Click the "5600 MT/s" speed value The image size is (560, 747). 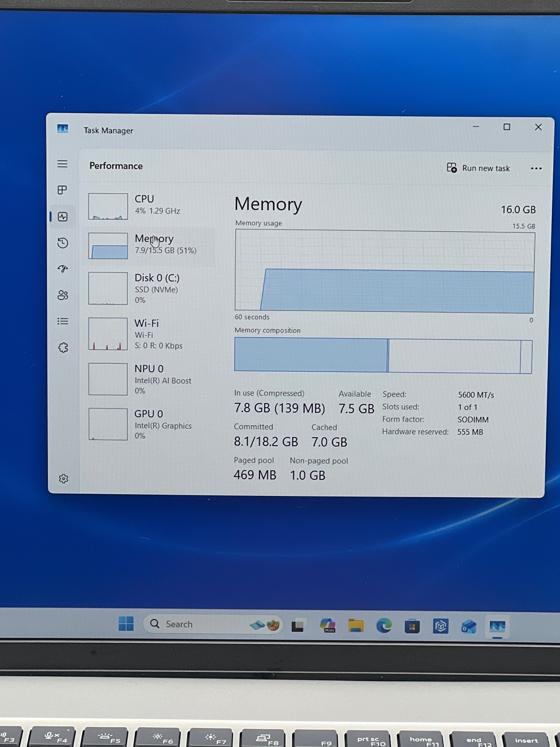(476, 395)
